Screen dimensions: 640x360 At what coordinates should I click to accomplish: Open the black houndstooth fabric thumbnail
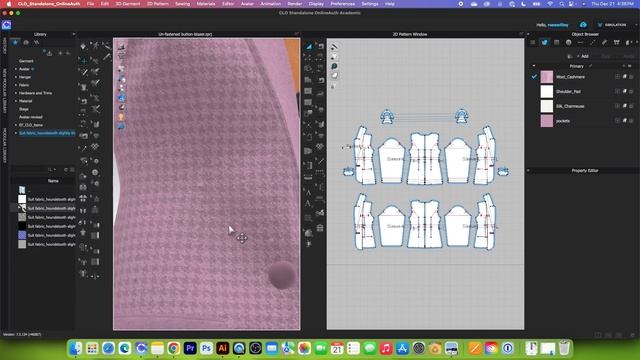coord(22,226)
